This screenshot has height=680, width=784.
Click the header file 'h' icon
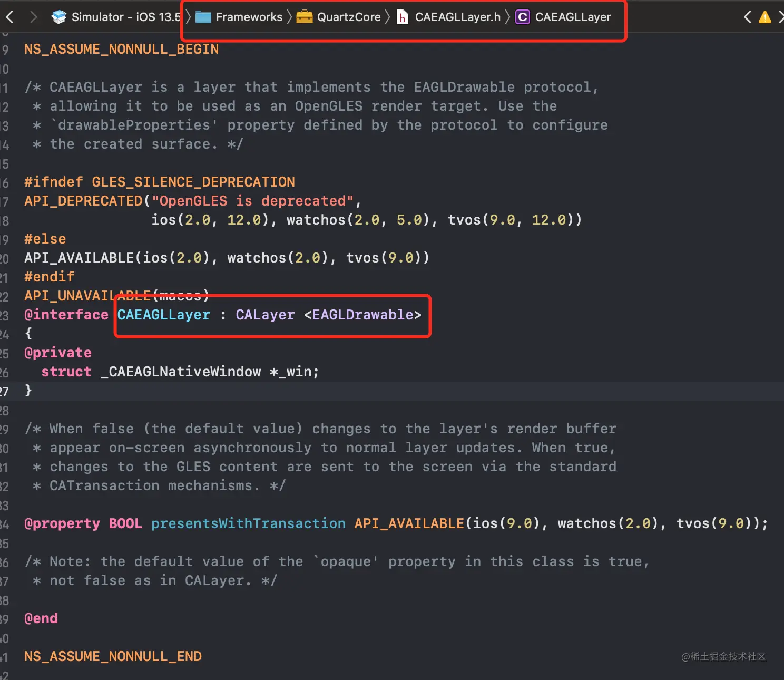403,17
